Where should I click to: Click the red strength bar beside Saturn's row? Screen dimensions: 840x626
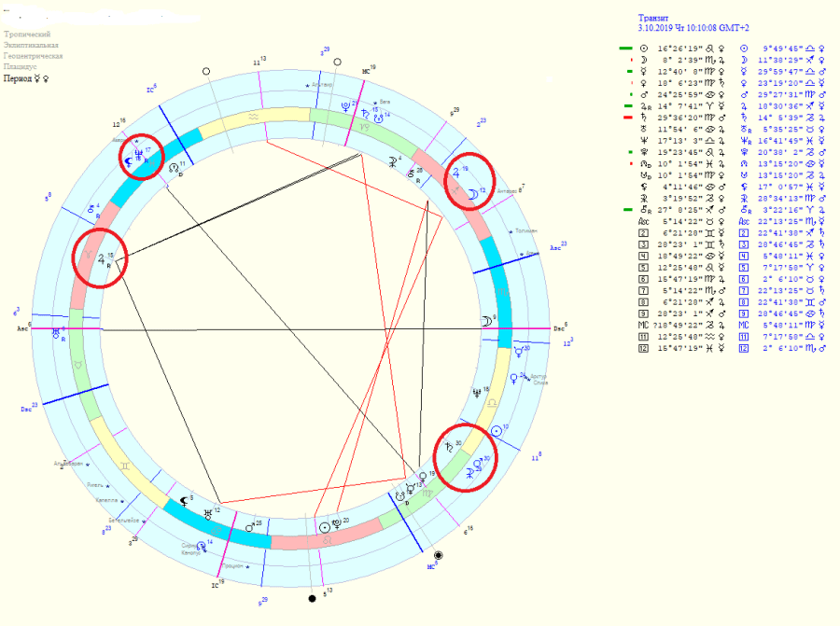[x=627, y=118]
